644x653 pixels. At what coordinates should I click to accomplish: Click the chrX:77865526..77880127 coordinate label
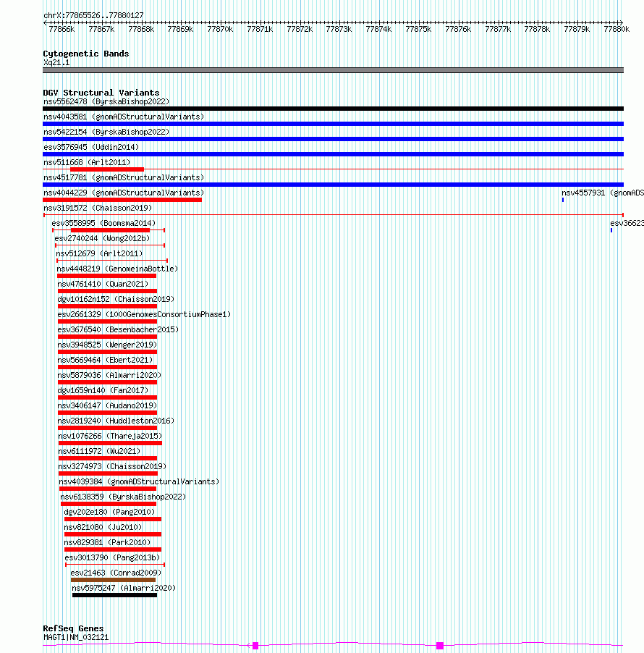coord(93,15)
